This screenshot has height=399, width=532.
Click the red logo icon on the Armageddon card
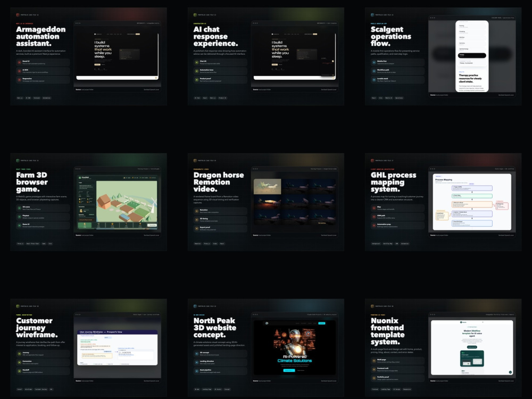(18, 15)
